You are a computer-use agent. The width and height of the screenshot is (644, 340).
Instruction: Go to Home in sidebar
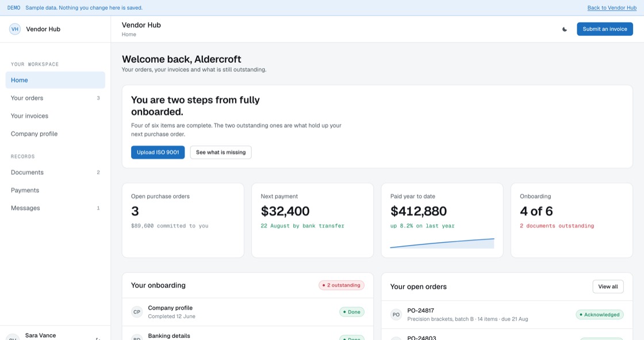click(55, 80)
